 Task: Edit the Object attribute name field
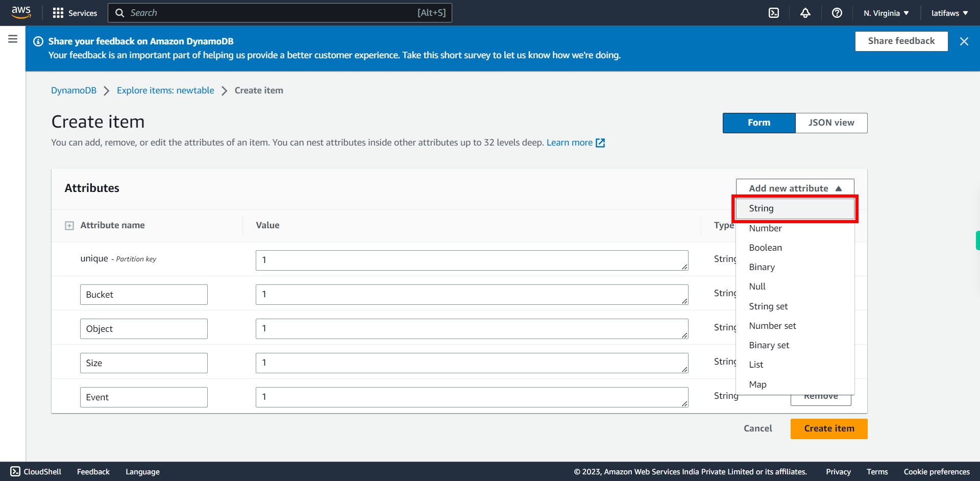(144, 329)
